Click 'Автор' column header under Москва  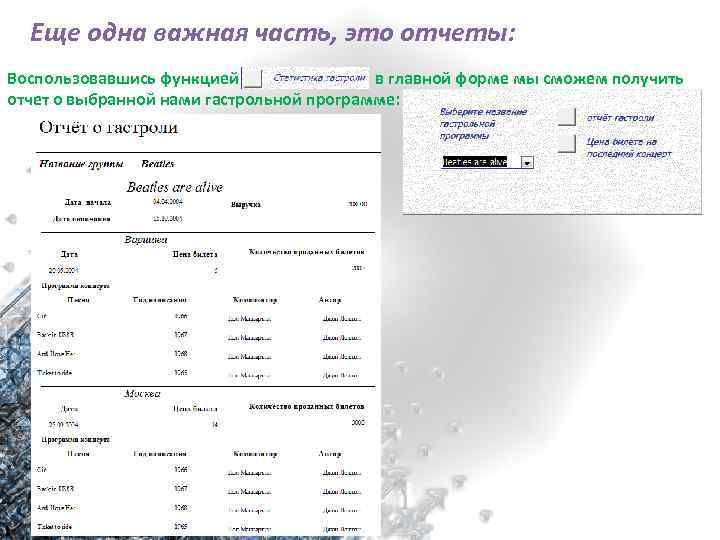pyautogui.click(x=330, y=454)
